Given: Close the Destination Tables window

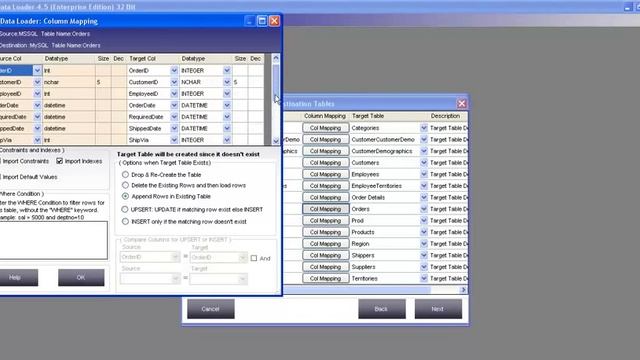Looking at the screenshot, I should [462, 104].
